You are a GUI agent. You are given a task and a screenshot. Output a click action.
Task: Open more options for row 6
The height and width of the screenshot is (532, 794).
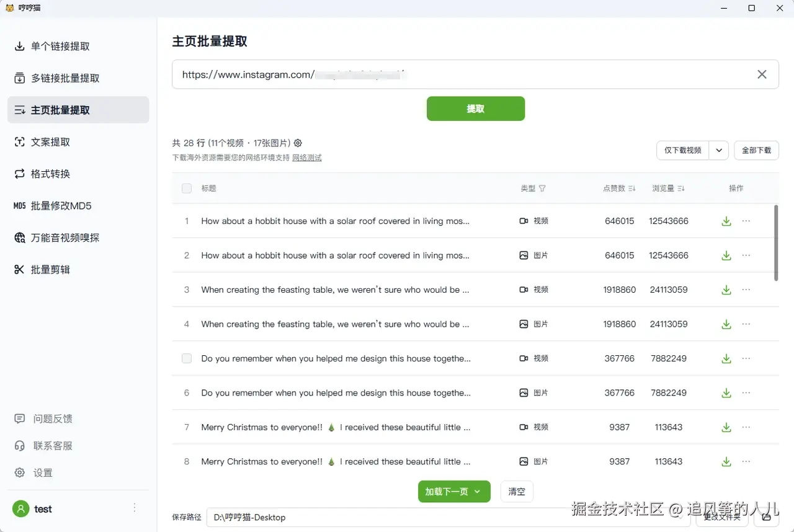coord(746,393)
